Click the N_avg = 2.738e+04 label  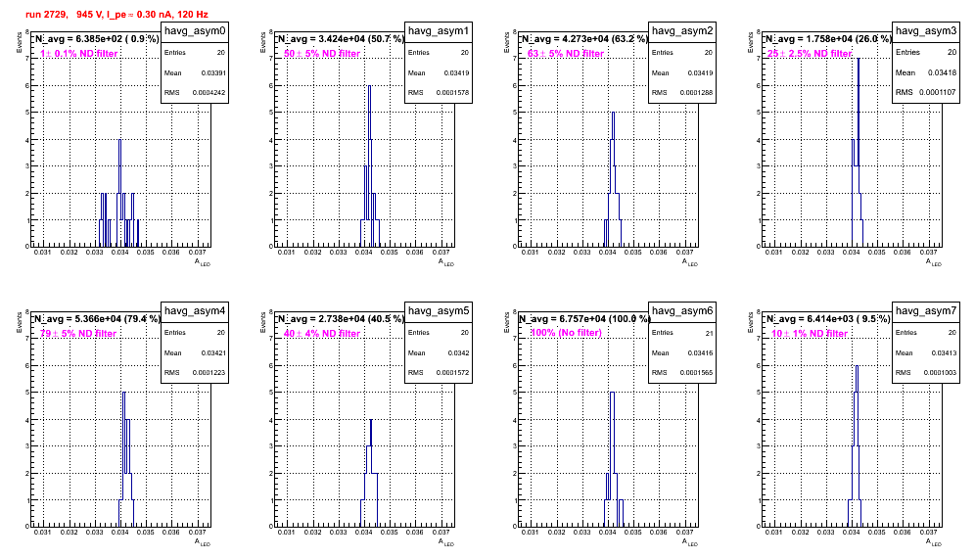tap(341, 319)
